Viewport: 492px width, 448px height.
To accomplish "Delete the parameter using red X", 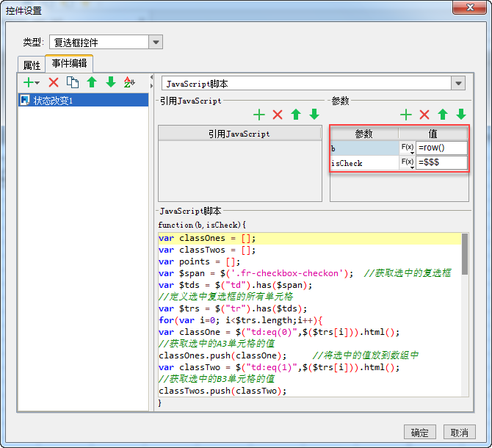I will point(424,115).
